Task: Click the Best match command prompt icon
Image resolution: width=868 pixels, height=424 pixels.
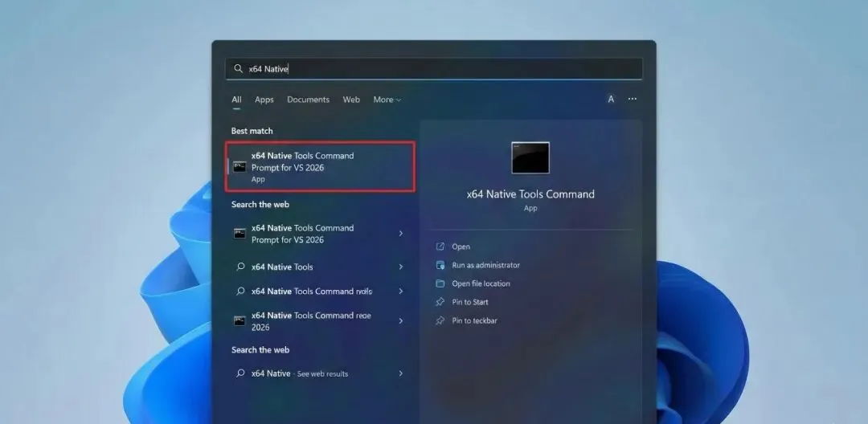Action: pyautogui.click(x=240, y=166)
